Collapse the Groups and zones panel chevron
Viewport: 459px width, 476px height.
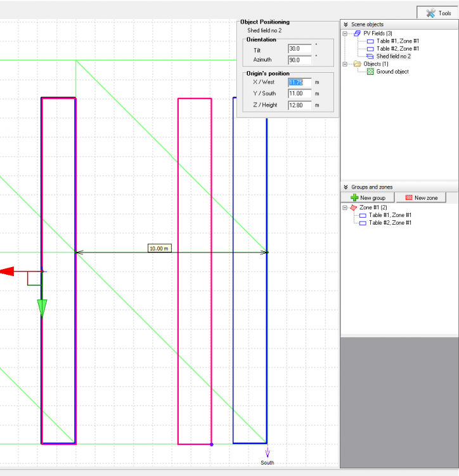coord(346,187)
